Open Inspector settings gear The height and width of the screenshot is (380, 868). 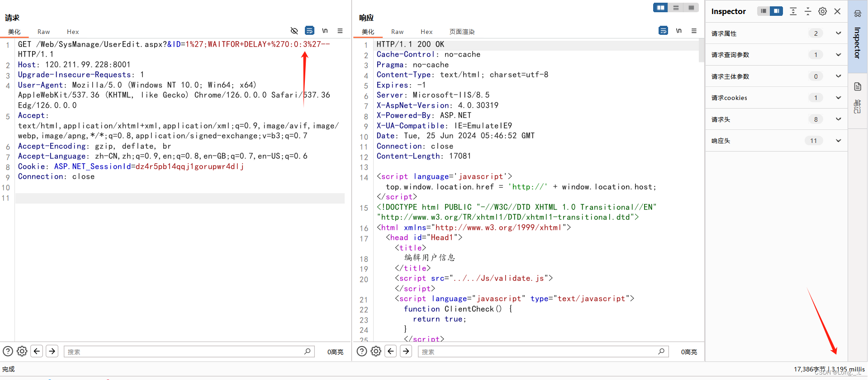823,11
